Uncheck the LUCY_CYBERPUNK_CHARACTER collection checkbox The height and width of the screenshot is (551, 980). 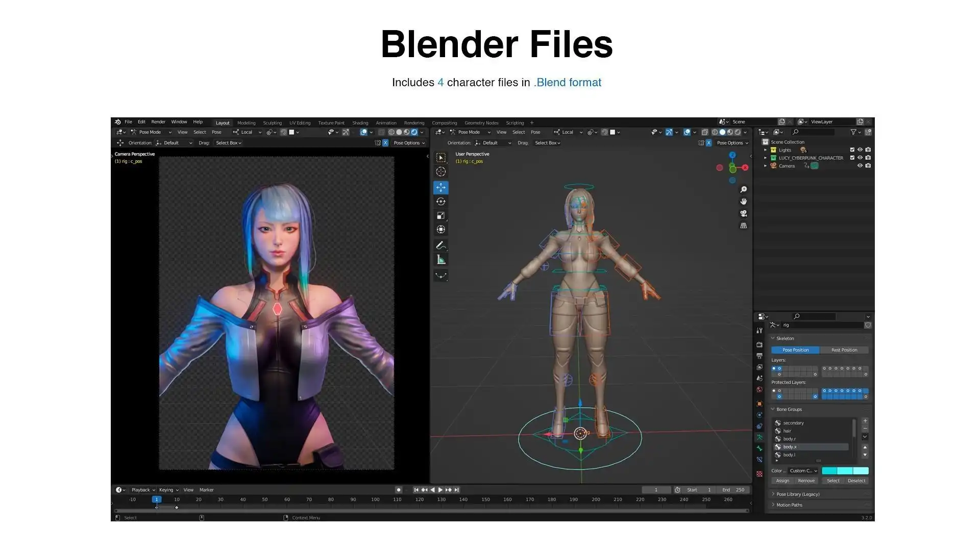(852, 158)
